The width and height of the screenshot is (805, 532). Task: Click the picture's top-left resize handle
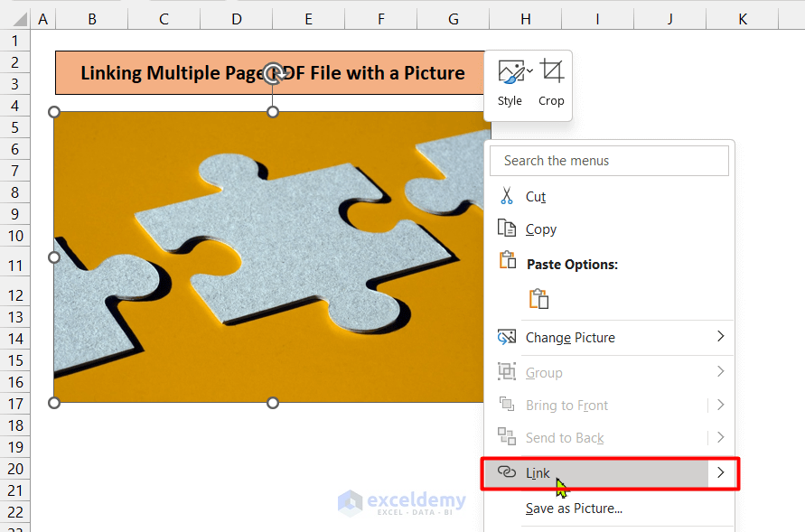coord(54,112)
